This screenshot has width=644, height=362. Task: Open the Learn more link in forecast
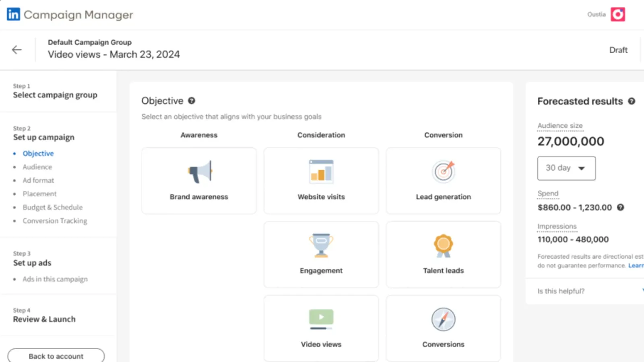tap(636, 265)
